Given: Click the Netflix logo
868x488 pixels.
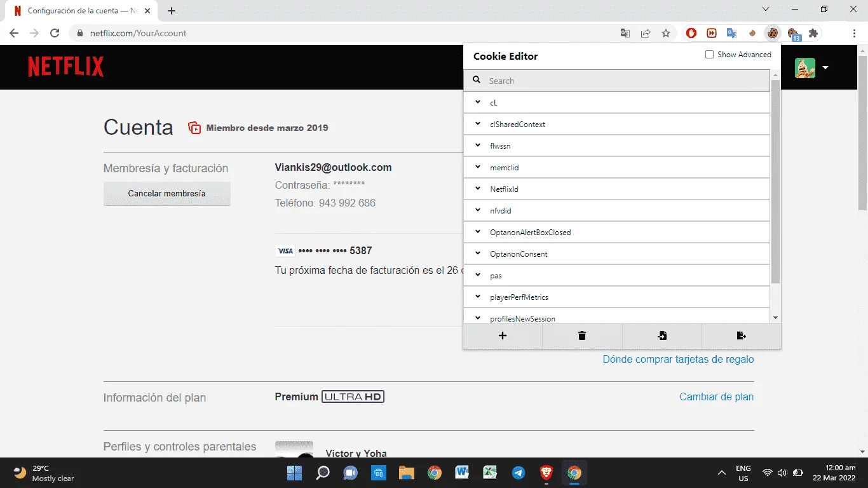Looking at the screenshot, I should coord(66,67).
